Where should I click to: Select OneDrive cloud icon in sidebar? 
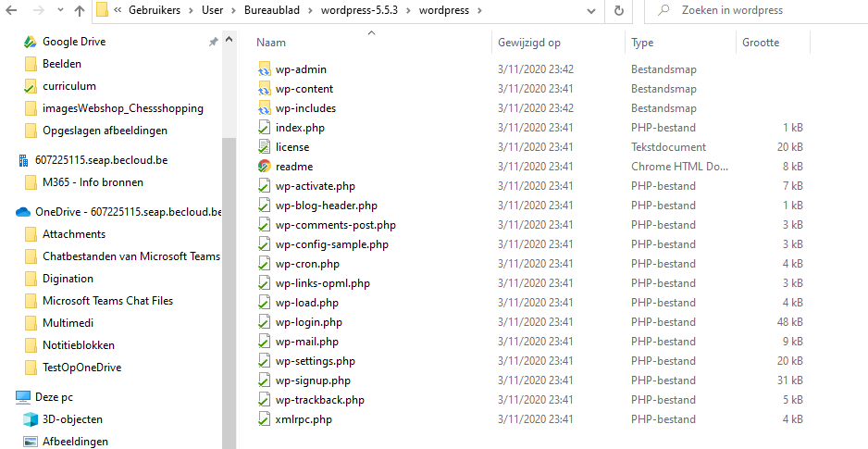23,212
